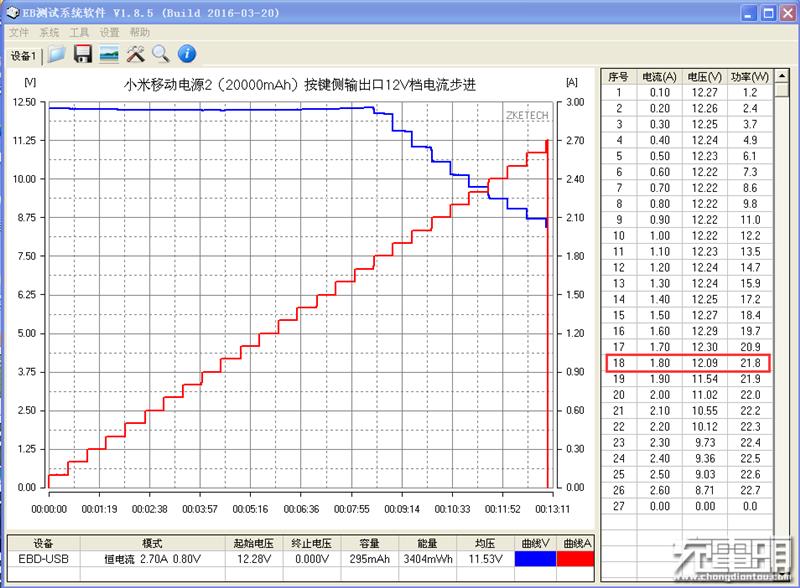Click the blue 曲线V color swatch
800x588 pixels.
coord(535,559)
